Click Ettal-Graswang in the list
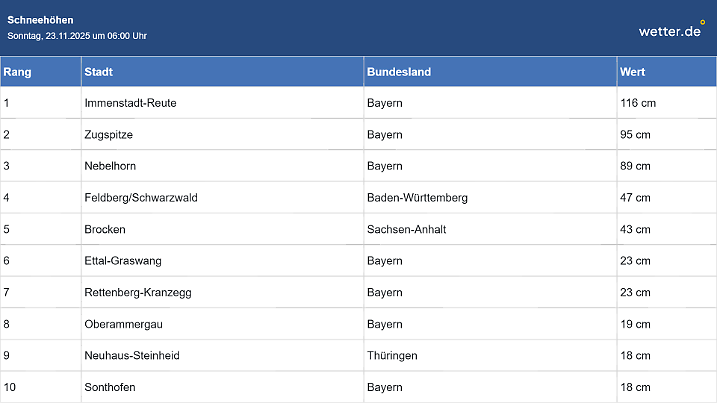The image size is (717, 403). click(x=123, y=261)
